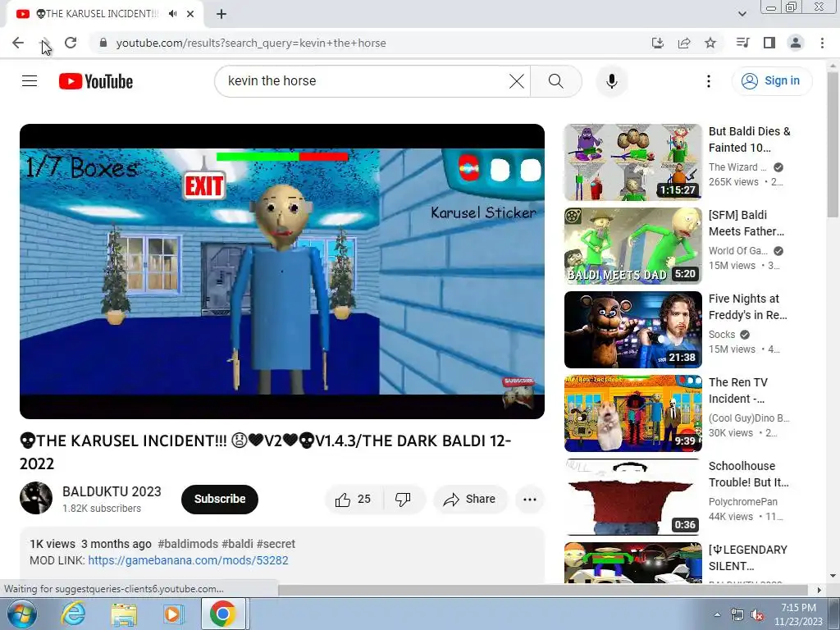Go back to the previous page

tap(18, 43)
